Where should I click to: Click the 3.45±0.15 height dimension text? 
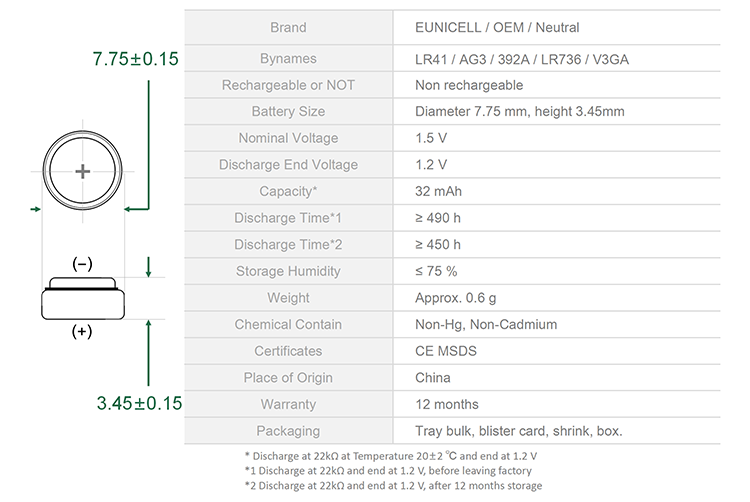pos(139,403)
